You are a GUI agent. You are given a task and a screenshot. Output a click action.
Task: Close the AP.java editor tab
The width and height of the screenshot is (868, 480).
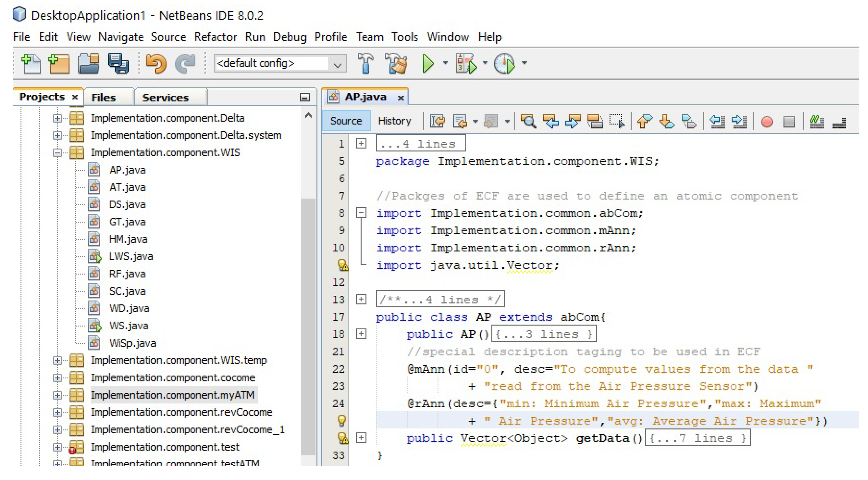[x=401, y=98]
